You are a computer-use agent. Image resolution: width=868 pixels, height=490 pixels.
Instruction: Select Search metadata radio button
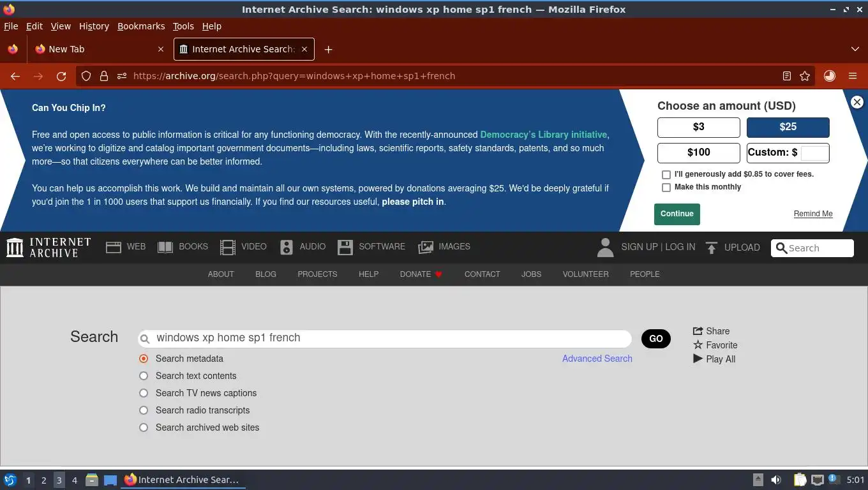pos(144,359)
